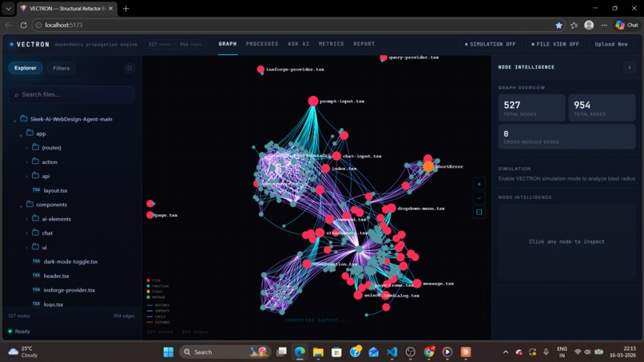Toggle SIMULATION OFF switch

(490, 44)
